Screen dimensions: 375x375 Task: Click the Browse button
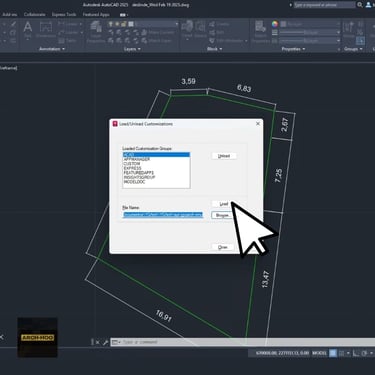(x=222, y=215)
